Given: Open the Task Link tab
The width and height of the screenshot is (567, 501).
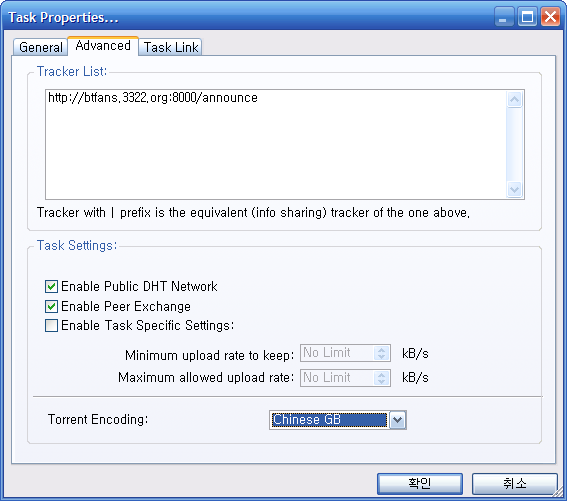Looking at the screenshot, I should (x=170, y=47).
